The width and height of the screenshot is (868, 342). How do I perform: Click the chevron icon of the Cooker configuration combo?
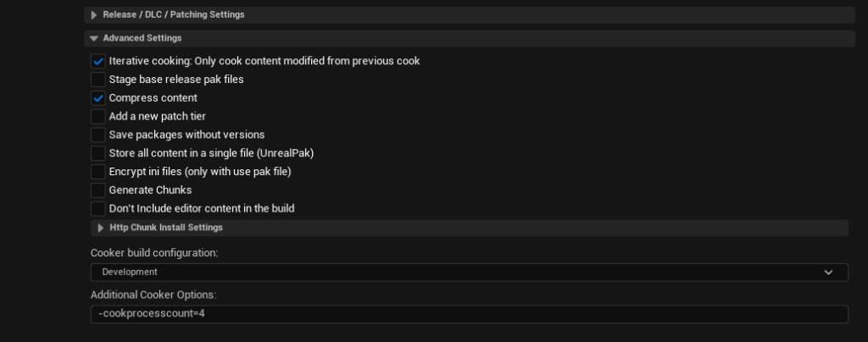(x=828, y=273)
